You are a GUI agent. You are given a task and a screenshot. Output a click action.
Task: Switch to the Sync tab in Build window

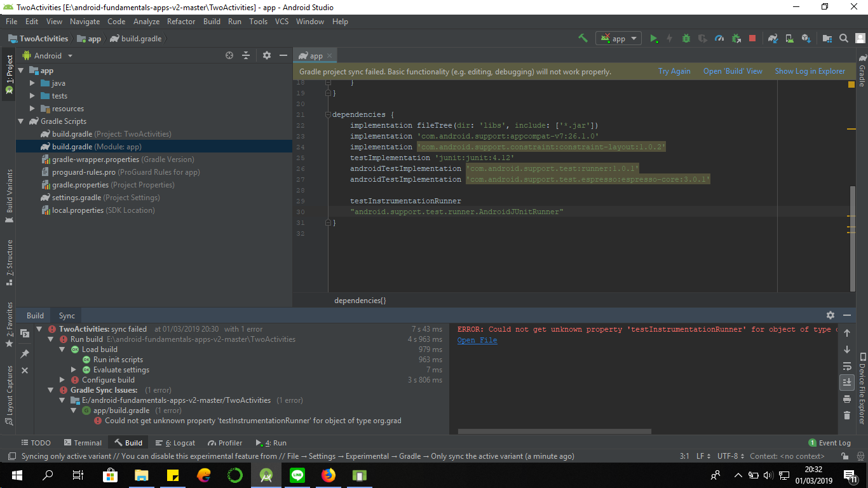(66, 315)
